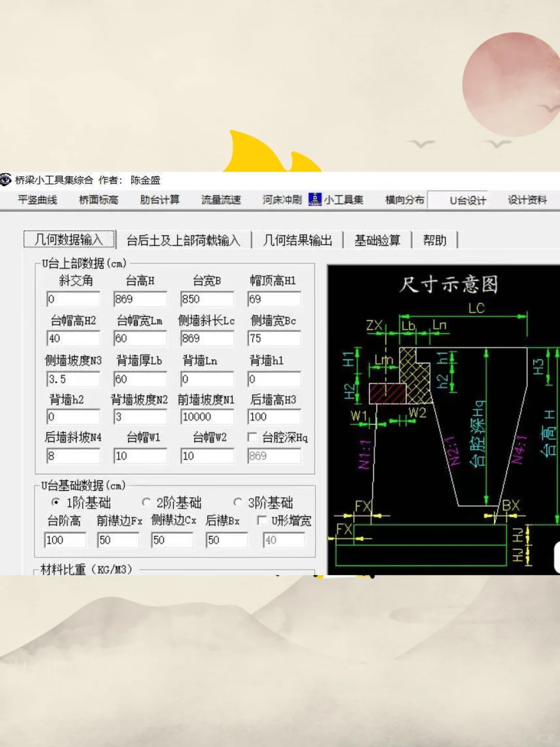
Task: Click the eye icon in the title bar
Action: click(x=5, y=181)
